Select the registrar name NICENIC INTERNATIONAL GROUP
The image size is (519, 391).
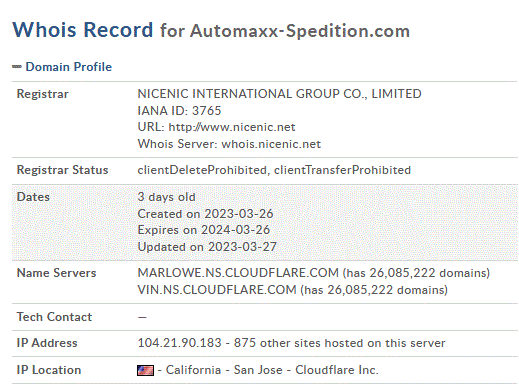(x=279, y=94)
